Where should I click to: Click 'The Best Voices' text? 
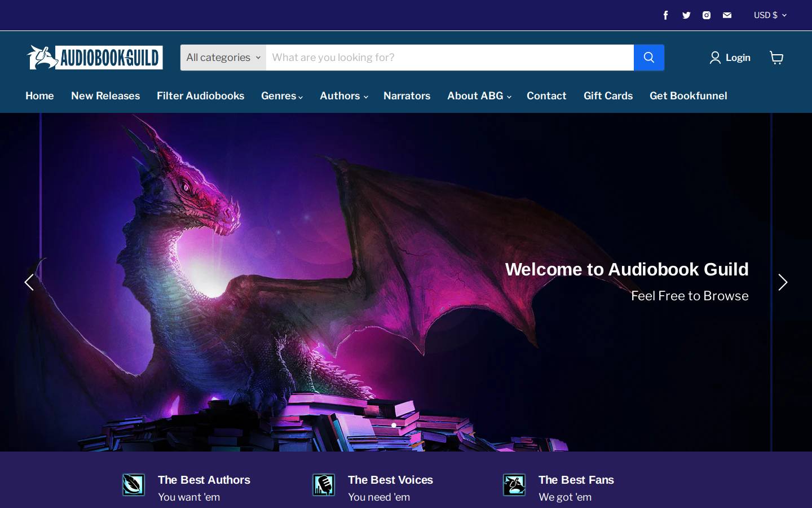390,480
